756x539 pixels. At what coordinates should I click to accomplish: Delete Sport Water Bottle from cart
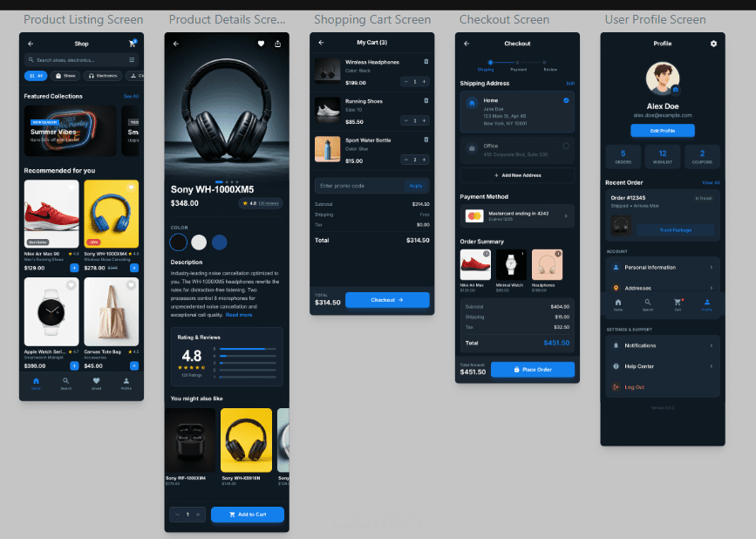(426, 140)
